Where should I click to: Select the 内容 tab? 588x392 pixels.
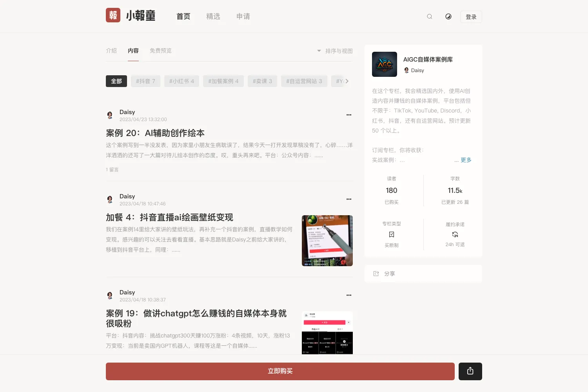click(133, 51)
